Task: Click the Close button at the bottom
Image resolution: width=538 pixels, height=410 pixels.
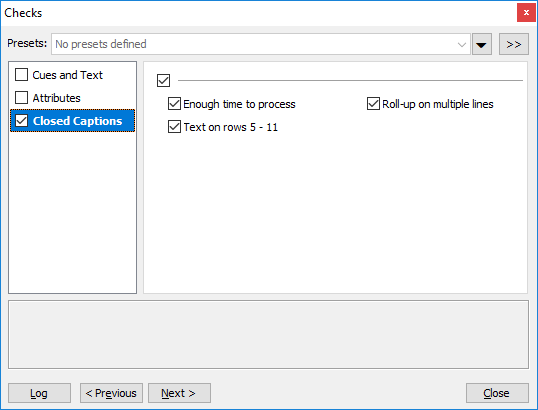Action: coord(497,393)
